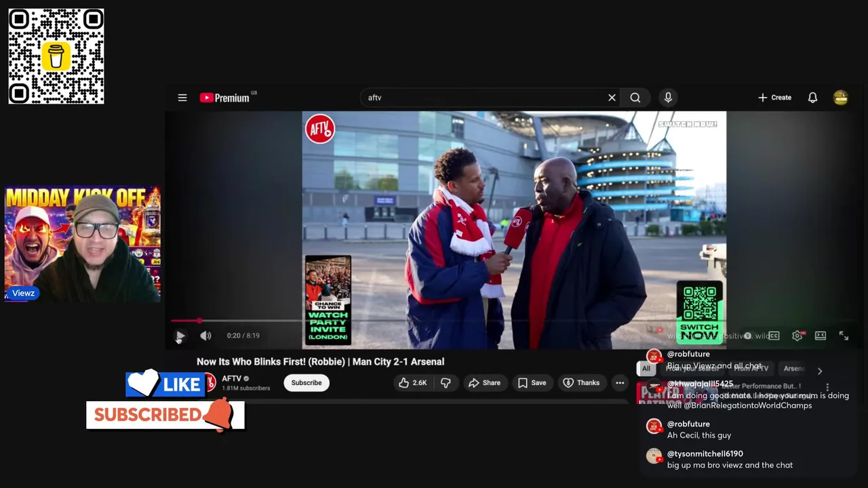Screen dimensions: 868x488
Task: Play the video with the play button
Action: click(180, 335)
